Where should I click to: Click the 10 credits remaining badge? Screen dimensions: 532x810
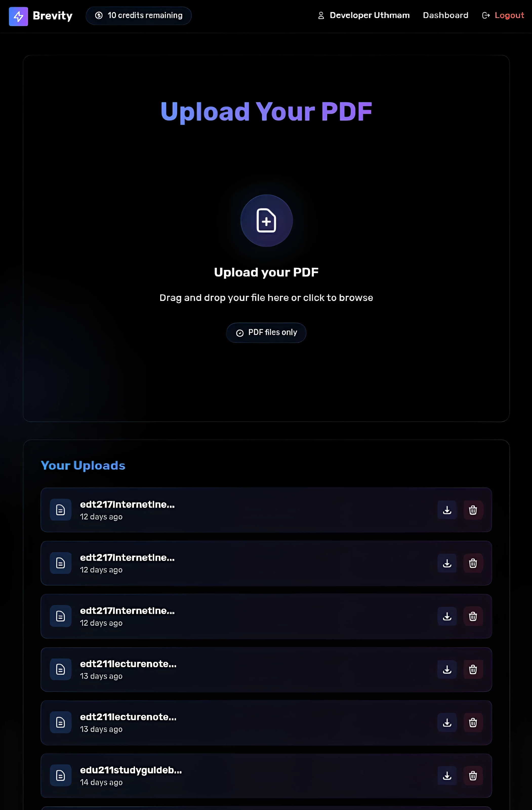coord(138,15)
